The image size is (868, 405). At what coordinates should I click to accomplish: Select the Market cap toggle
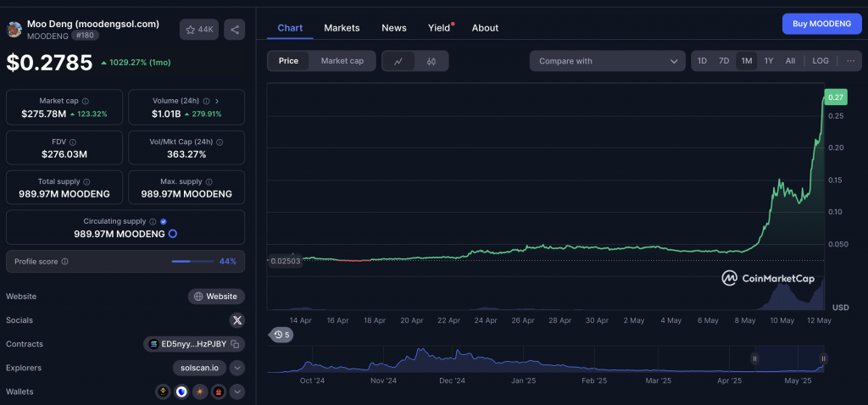pyautogui.click(x=342, y=61)
